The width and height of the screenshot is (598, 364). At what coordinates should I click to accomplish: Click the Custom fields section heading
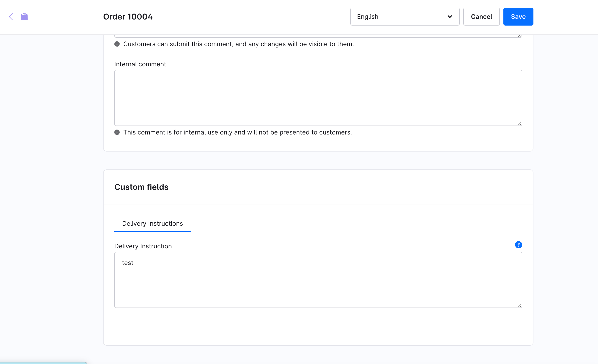pos(141,187)
